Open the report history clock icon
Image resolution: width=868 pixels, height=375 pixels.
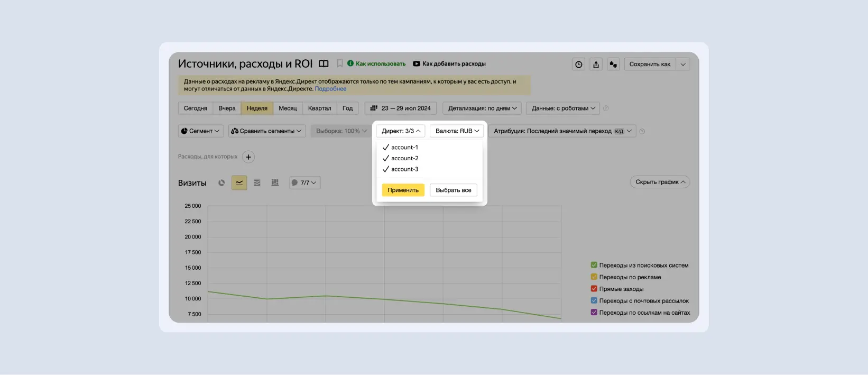(579, 65)
